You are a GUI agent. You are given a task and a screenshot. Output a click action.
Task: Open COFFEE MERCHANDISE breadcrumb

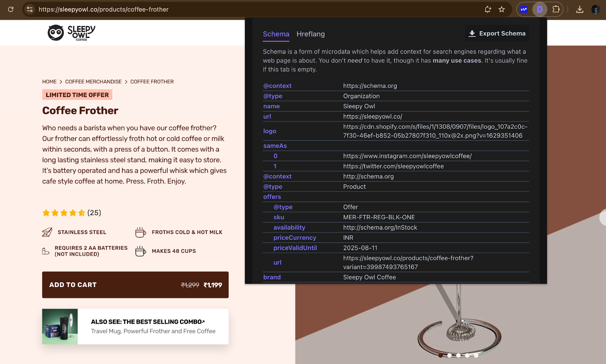[94, 82]
